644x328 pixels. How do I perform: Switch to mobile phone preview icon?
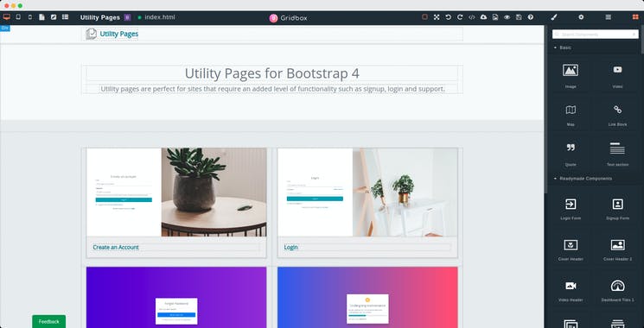tap(29, 17)
